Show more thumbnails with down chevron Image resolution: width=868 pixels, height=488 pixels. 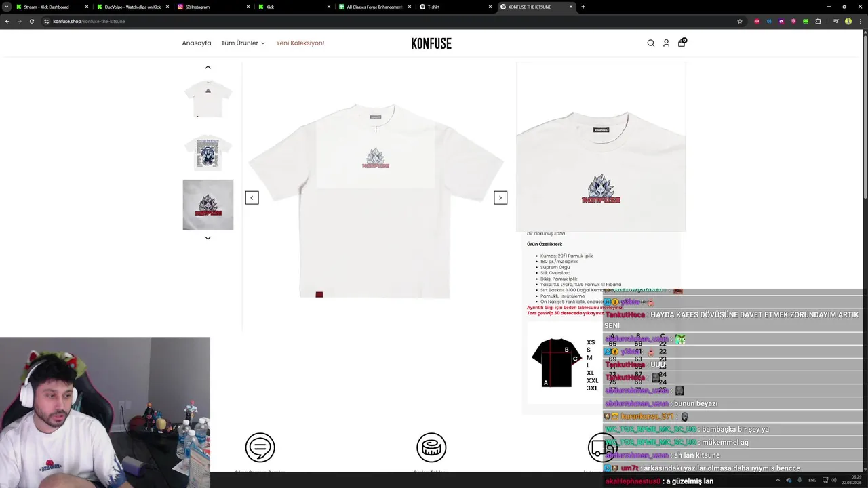[x=208, y=238]
